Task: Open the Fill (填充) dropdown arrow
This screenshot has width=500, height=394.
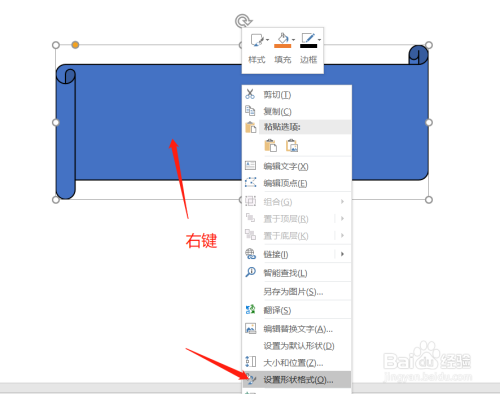Action: point(293,40)
